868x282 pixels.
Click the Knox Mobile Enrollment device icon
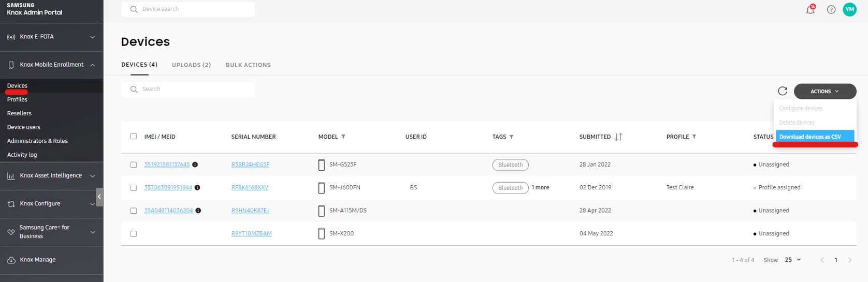[11, 65]
